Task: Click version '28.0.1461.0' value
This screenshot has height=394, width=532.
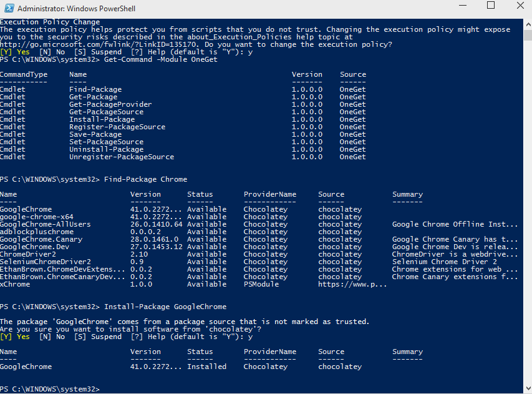Action: point(154,239)
